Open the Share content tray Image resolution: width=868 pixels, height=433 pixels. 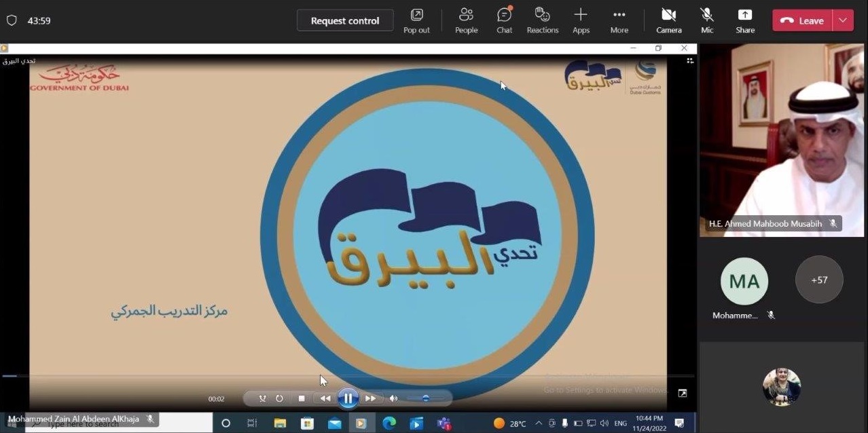coord(745,20)
